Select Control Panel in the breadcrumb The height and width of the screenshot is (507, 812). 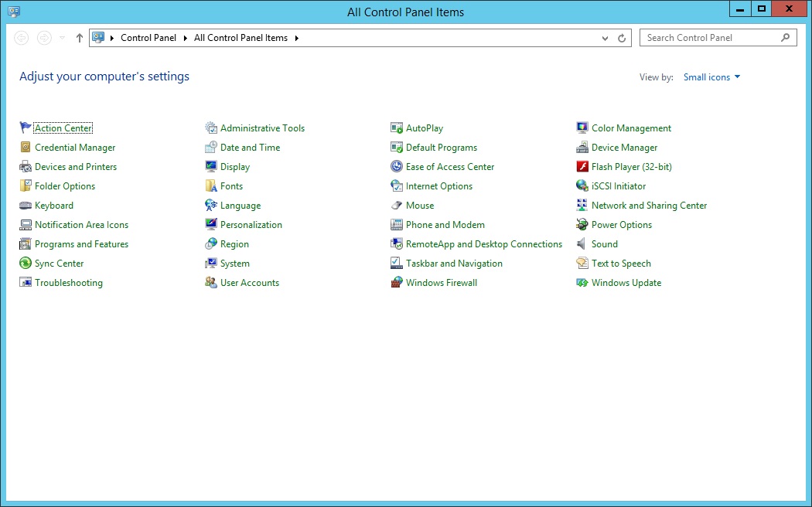click(x=148, y=37)
